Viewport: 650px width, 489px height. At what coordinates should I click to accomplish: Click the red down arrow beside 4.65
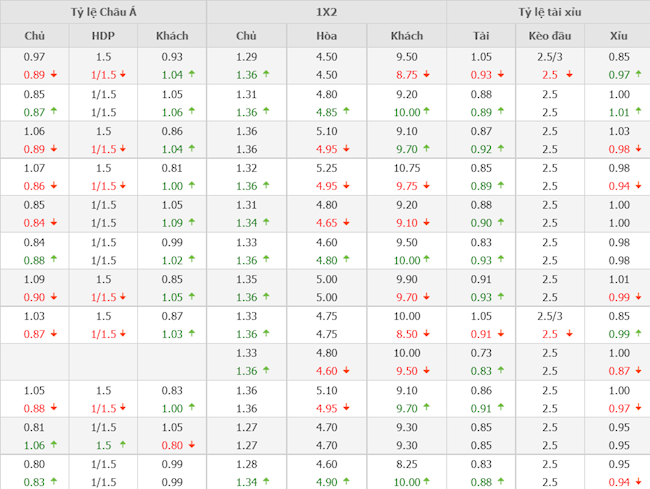[347, 223]
